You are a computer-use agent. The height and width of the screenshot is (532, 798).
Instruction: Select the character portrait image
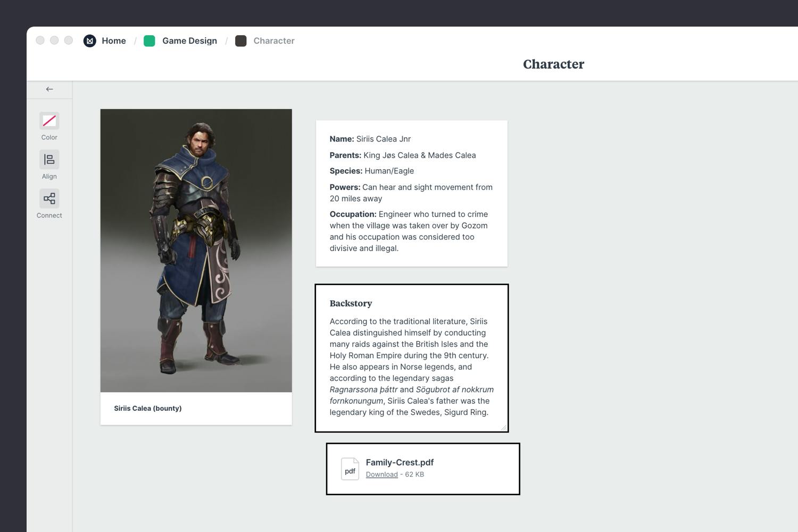coord(196,250)
